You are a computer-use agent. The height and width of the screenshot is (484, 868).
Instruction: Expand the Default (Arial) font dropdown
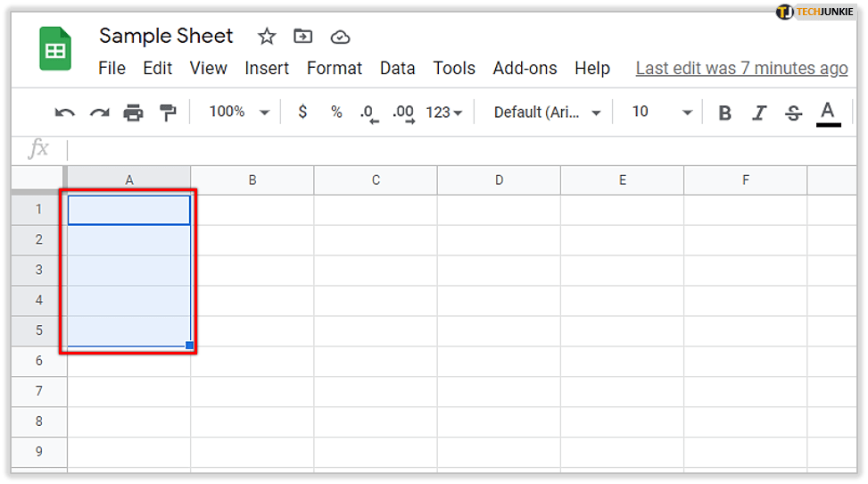pos(548,112)
